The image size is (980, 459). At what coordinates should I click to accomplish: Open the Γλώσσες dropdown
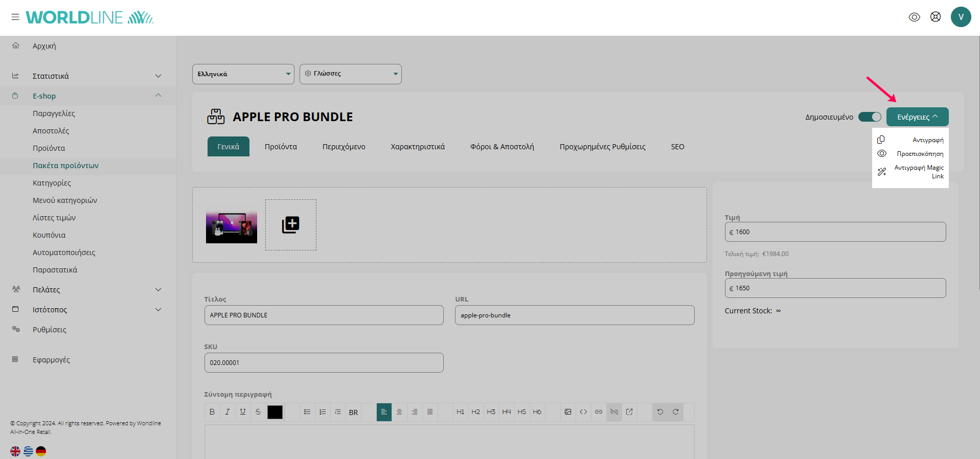click(350, 74)
